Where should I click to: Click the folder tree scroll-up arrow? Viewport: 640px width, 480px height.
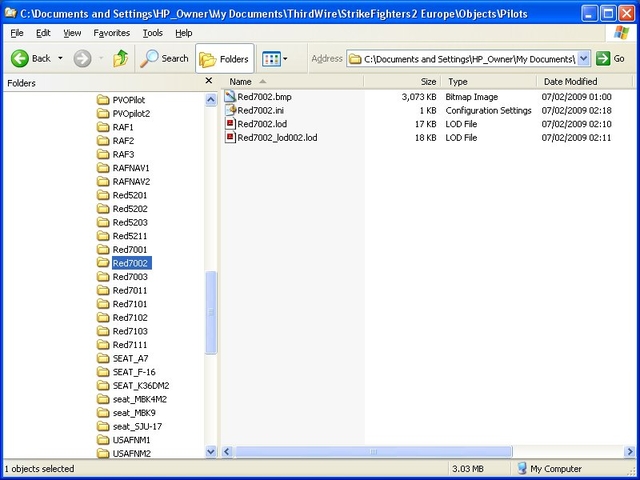[211, 100]
